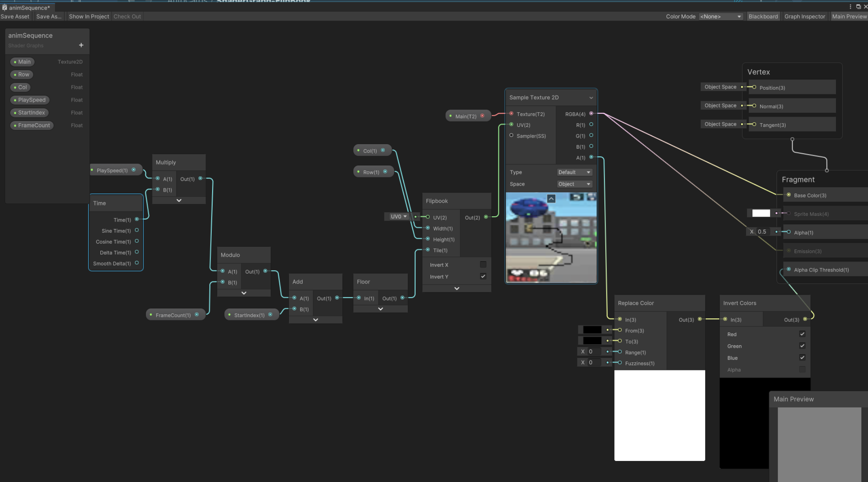Open the Color Mode dropdown
This screenshot has width=868, height=482.
(x=721, y=16)
